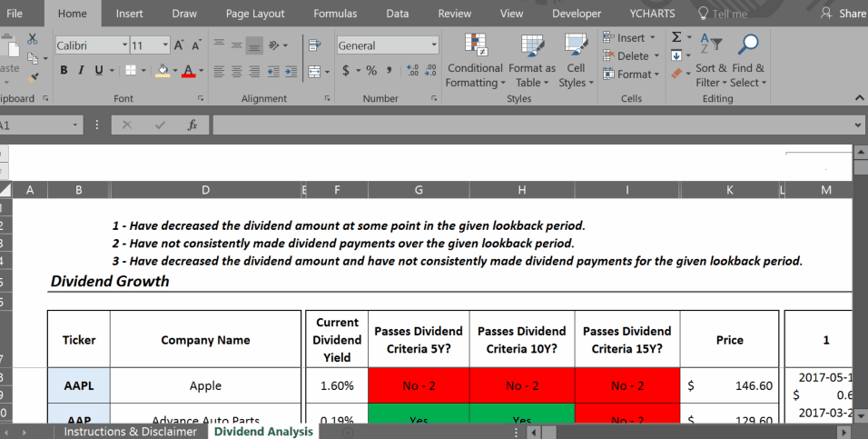The width and height of the screenshot is (868, 439).
Task: Click the Cut scissors icon
Action: point(33,39)
